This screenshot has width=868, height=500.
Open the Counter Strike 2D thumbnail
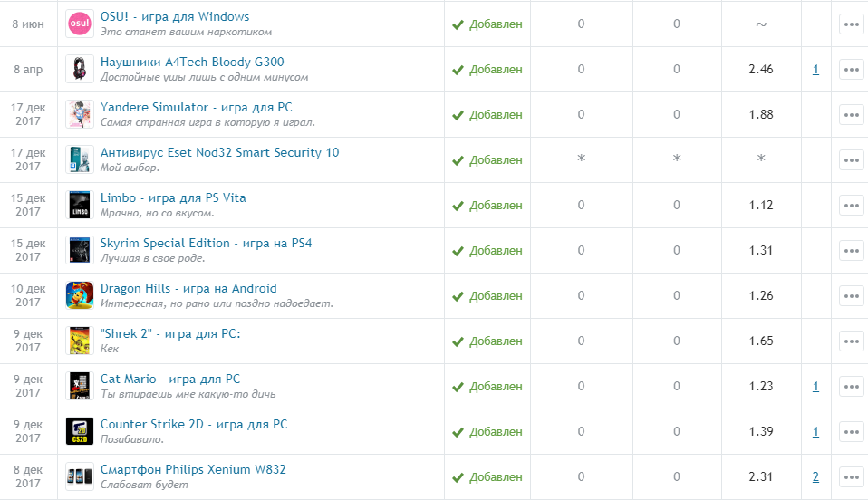(79, 432)
